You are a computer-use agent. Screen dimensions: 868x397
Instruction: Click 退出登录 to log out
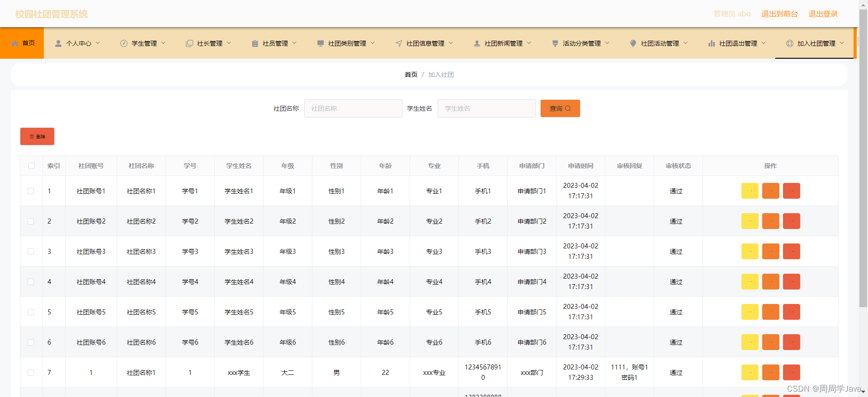click(823, 14)
